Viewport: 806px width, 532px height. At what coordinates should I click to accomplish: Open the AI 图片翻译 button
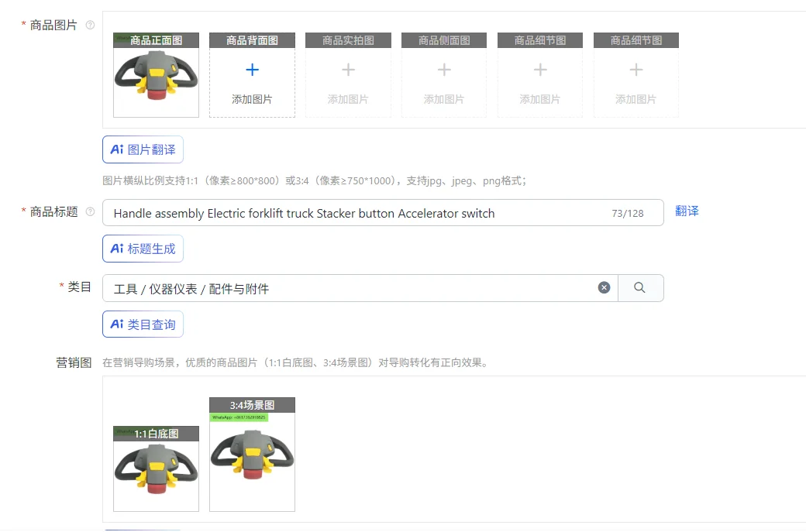coord(143,149)
